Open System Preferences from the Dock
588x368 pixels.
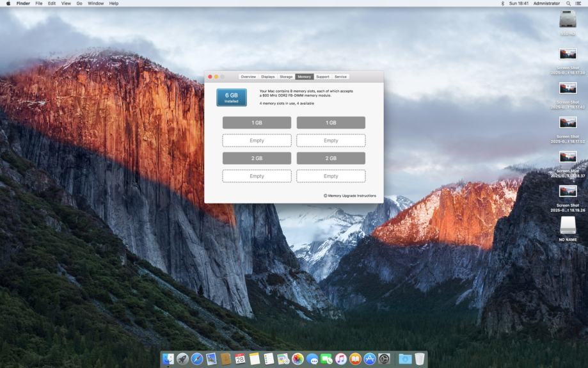pos(384,359)
